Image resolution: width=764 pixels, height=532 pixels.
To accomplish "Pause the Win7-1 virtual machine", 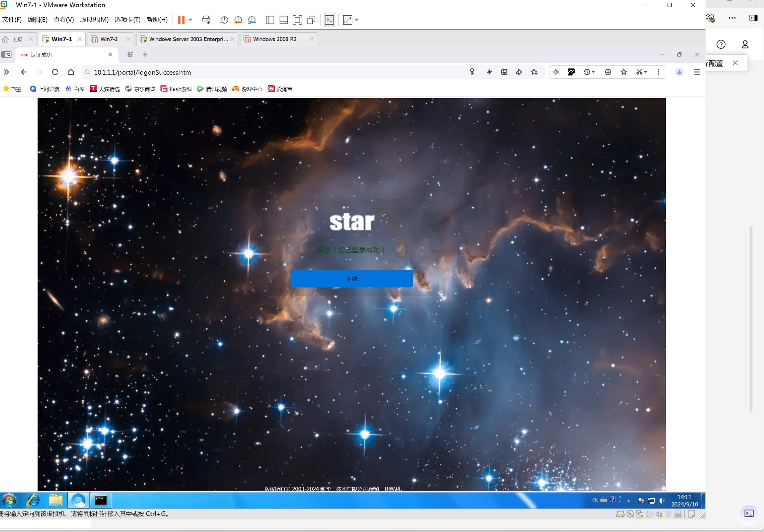I will click(181, 20).
